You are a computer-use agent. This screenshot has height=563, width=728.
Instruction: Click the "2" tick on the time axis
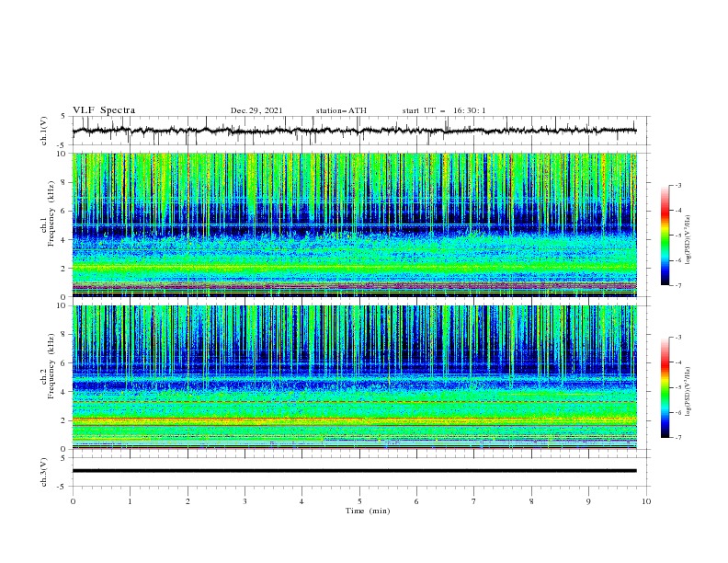tap(188, 501)
